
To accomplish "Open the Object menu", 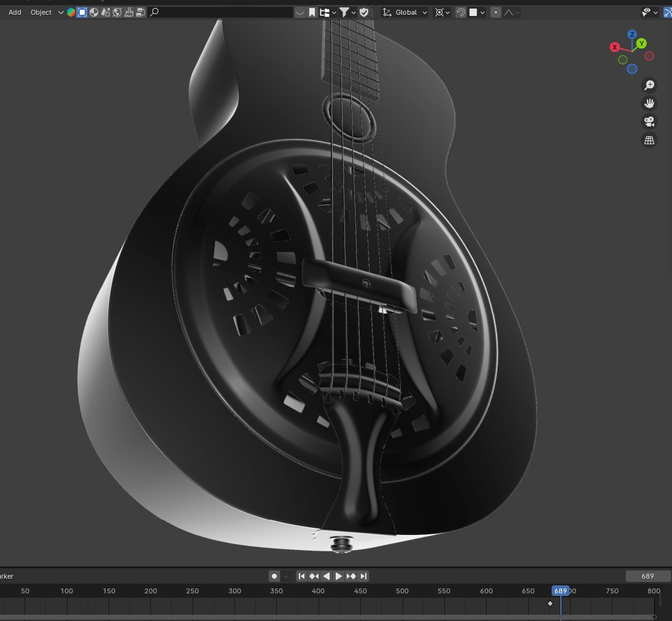I will pyautogui.click(x=41, y=12).
